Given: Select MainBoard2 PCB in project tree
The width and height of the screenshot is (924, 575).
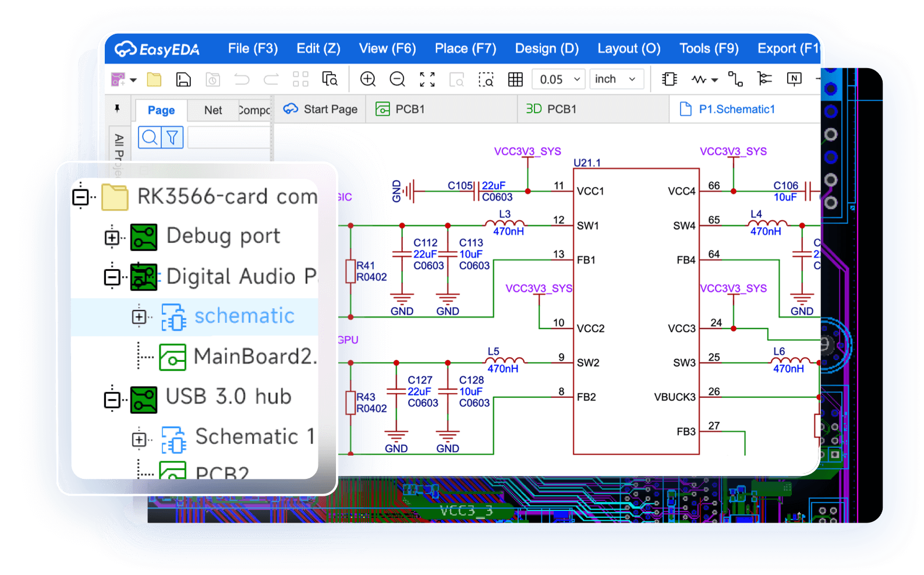Looking at the screenshot, I should click(254, 357).
